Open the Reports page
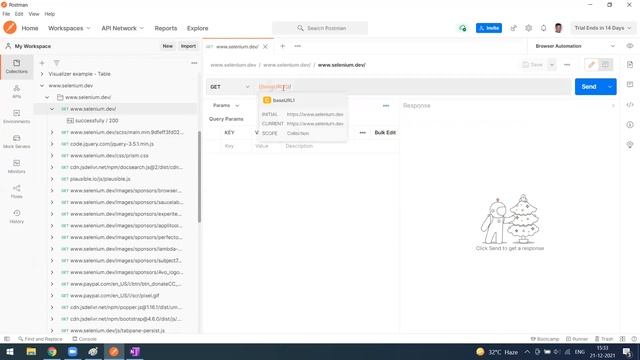 tap(166, 28)
